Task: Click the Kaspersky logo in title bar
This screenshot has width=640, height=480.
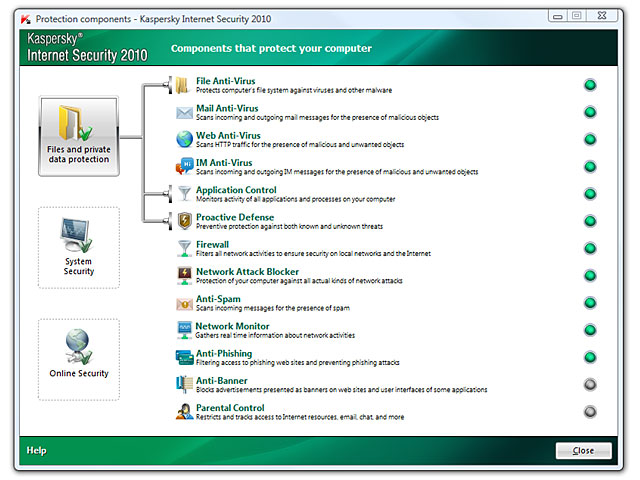Action: 24,18
